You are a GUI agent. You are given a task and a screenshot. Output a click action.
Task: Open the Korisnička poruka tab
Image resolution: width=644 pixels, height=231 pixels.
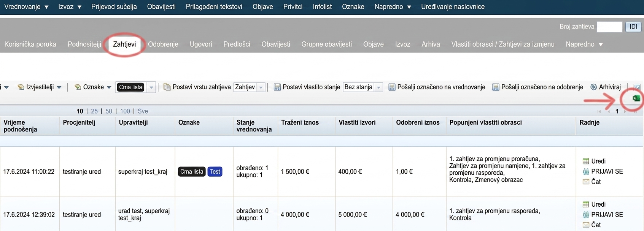coord(30,44)
